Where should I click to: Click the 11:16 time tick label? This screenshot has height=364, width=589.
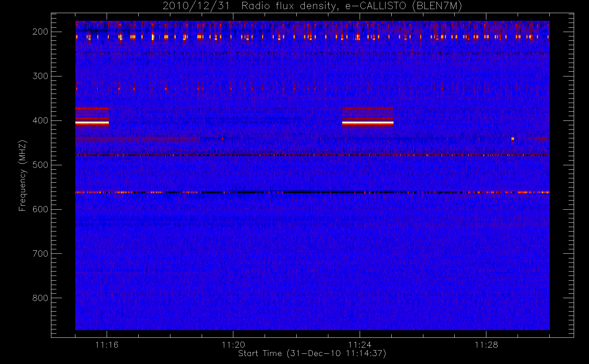pos(107,345)
